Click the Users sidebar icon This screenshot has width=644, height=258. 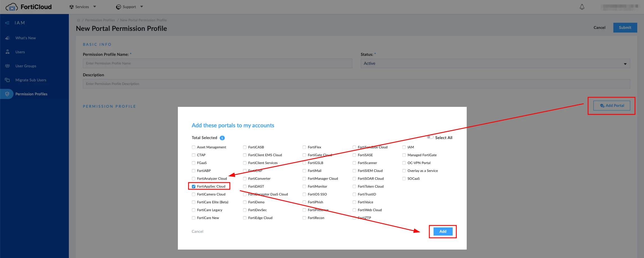pos(8,52)
